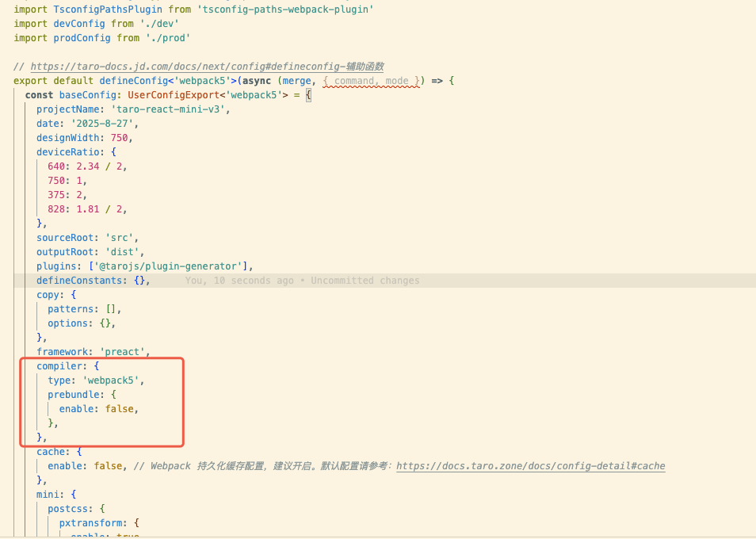
Task: Click the devConfig import identifier
Action: (79, 24)
